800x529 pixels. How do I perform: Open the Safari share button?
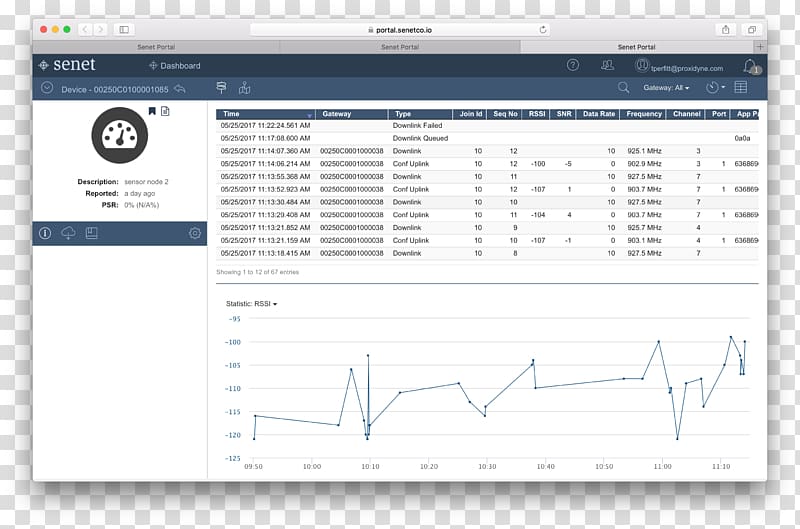pyautogui.click(x=726, y=30)
